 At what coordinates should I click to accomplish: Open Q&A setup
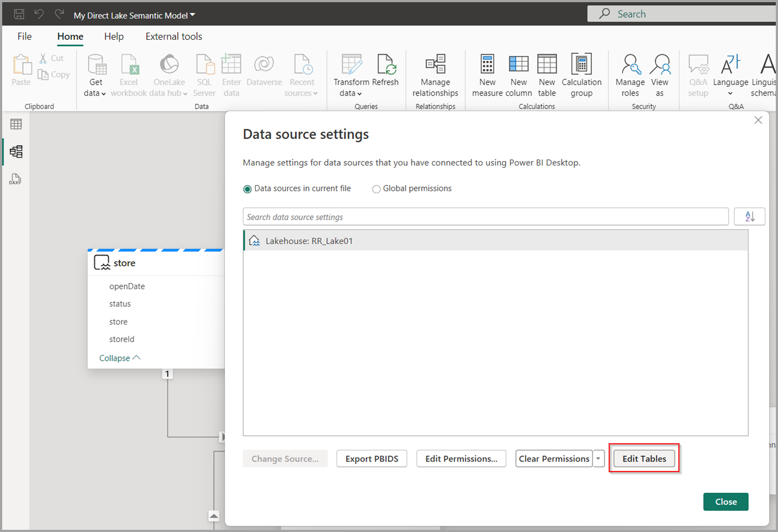[x=698, y=75]
